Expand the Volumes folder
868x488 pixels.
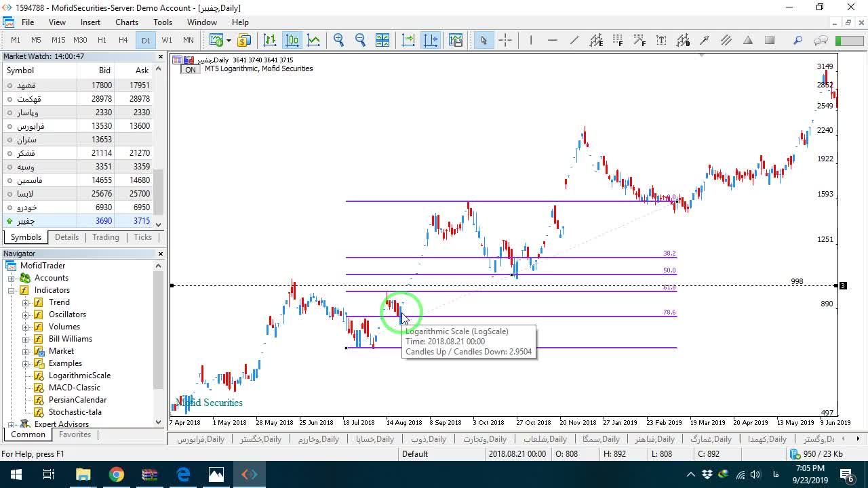26,327
